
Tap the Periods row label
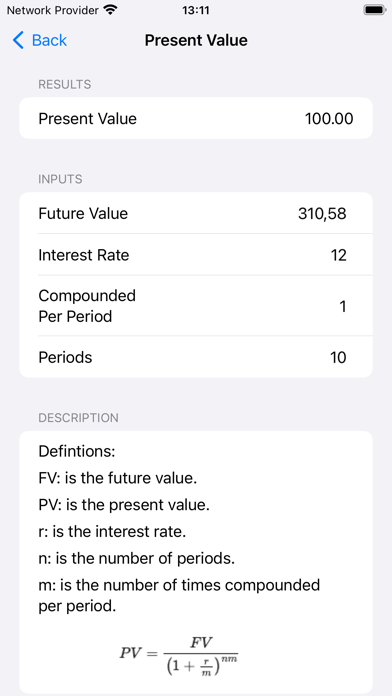point(65,357)
